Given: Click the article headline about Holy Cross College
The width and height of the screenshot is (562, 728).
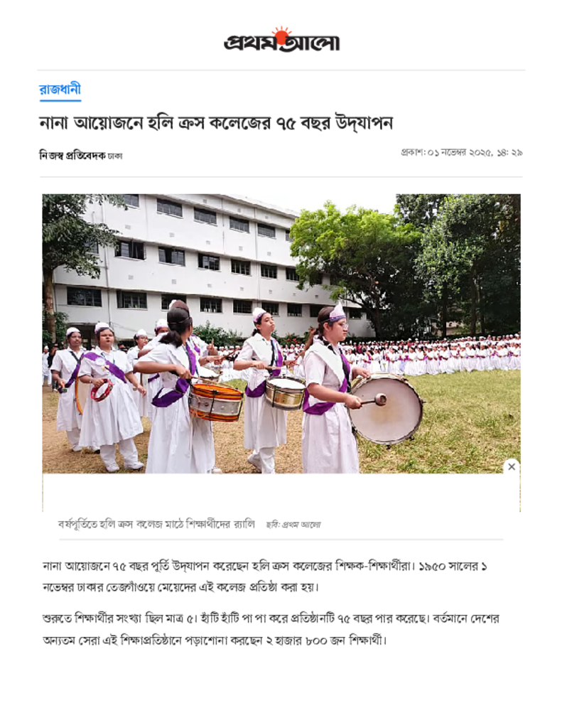Looking at the screenshot, I should 216,122.
